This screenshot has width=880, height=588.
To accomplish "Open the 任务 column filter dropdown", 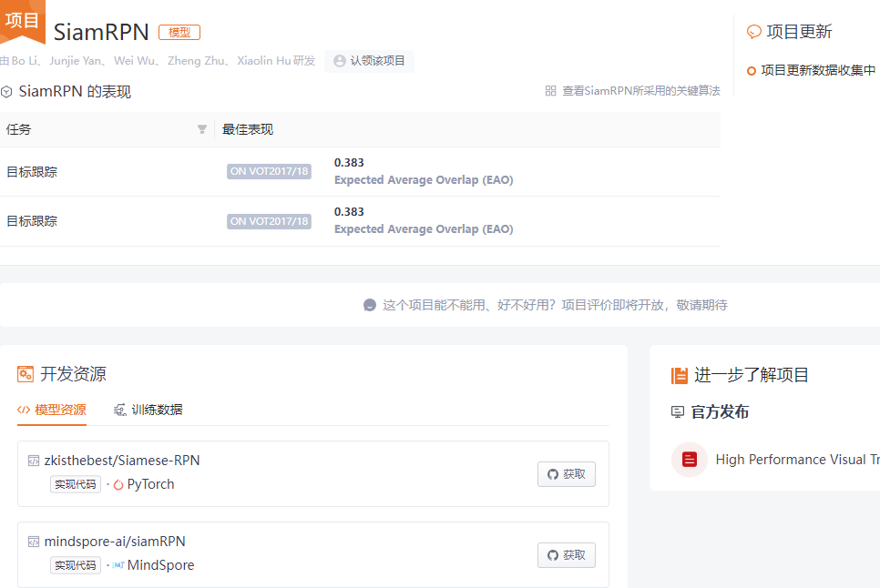I will pos(202,129).
